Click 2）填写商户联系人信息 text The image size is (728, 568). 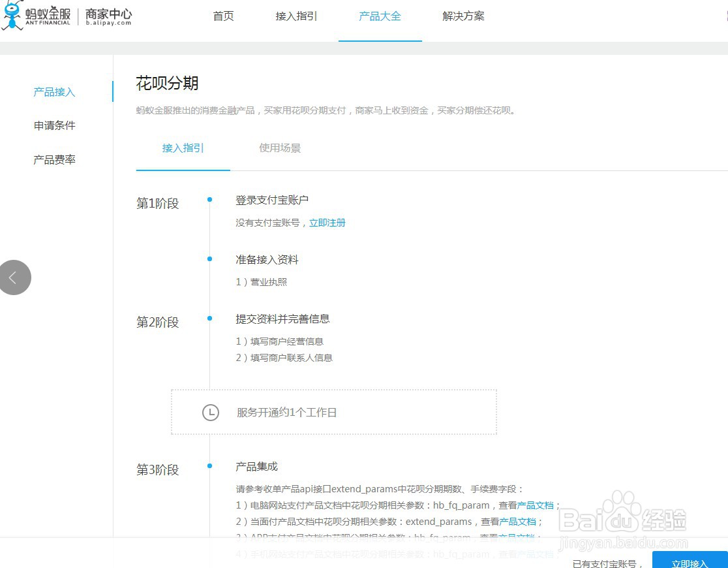284,358
